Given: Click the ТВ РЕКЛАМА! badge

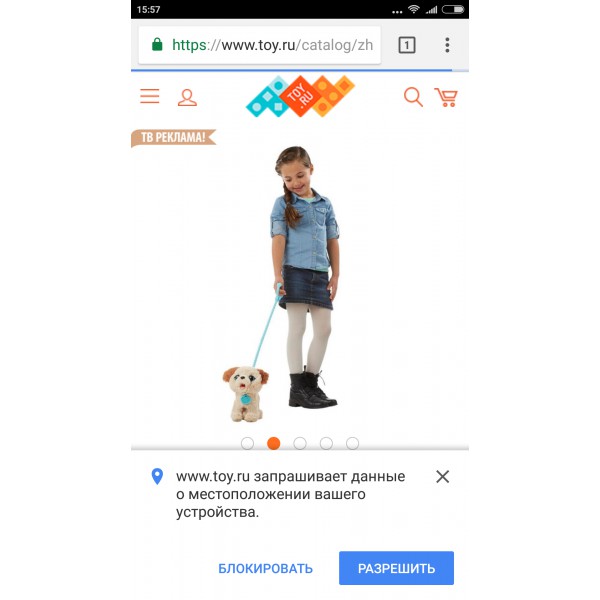Looking at the screenshot, I should pyautogui.click(x=174, y=137).
